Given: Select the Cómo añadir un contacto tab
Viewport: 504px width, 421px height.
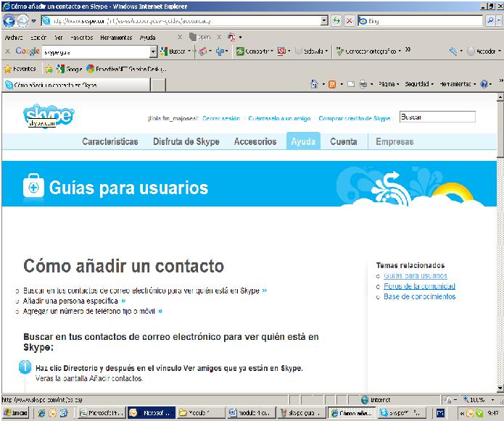Looking at the screenshot, I should click(76, 85).
